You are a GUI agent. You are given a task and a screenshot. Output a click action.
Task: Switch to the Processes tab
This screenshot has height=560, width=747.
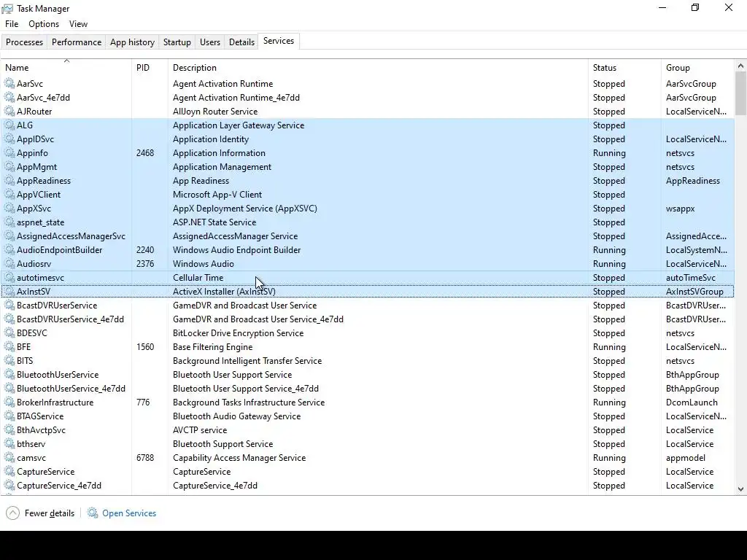coord(24,42)
